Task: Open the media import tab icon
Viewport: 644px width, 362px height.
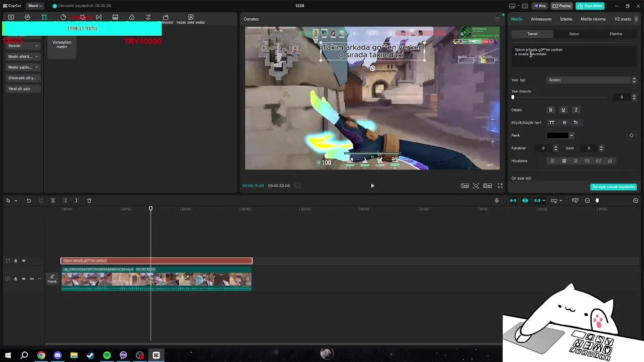Action: 11,17
